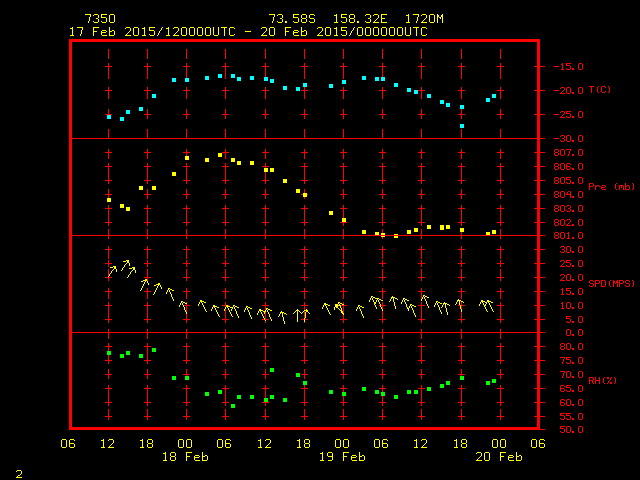Click the elevation text "1720M"
The image size is (640, 480).
pos(424,19)
